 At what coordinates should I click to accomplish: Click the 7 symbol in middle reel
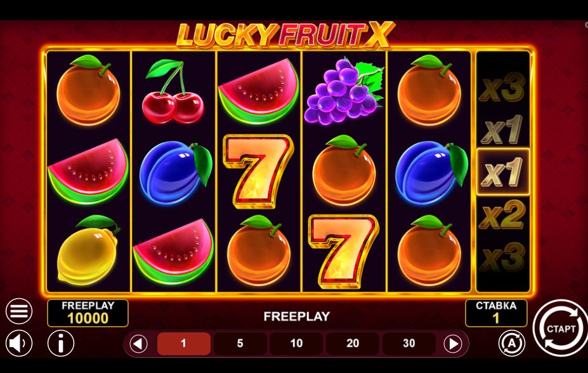[x=258, y=171]
